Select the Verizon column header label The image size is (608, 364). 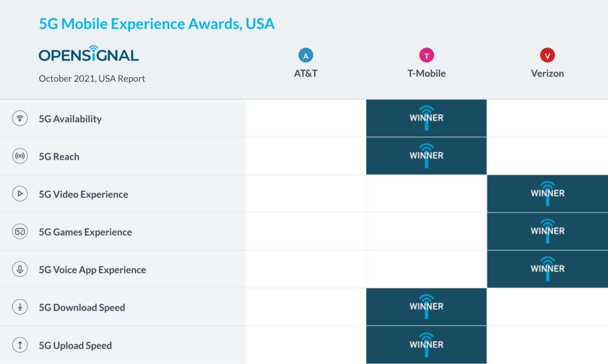pyautogui.click(x=547, y=74)
